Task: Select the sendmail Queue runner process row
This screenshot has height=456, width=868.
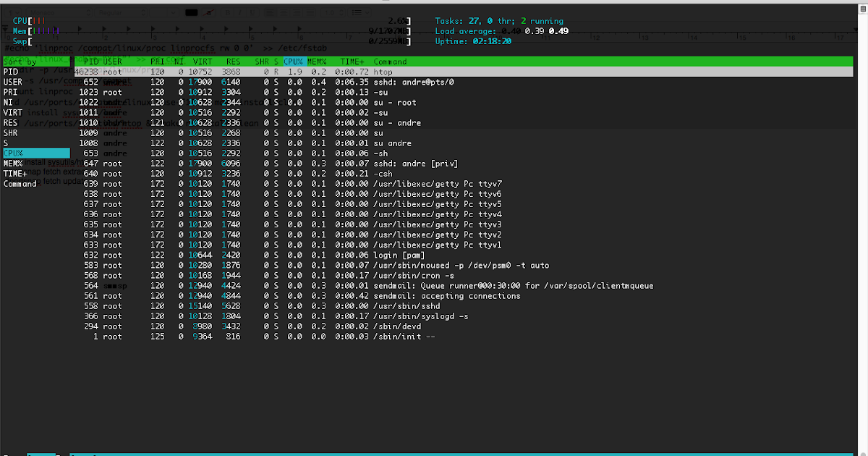Action: point(463,285)
